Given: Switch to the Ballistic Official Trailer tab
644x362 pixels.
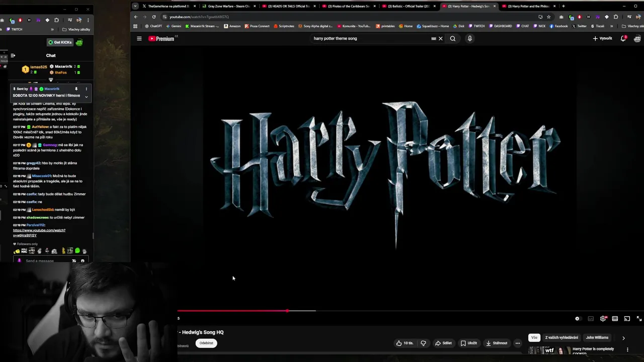Looking at the screenshot, I should pos(409,6).
